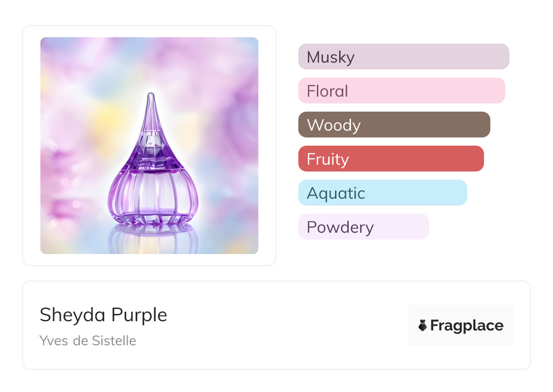Select the pink Floral accord bar
Image resolution: width=553 pixels, height=392 pixels.
click(x=401, y=91)
